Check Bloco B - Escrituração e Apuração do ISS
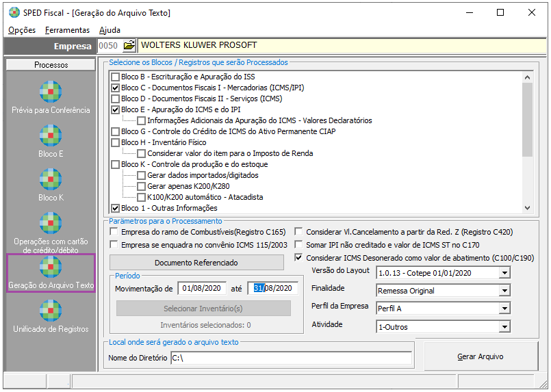Viewport: 551px width, 392px height. click(x=115, y=77)
